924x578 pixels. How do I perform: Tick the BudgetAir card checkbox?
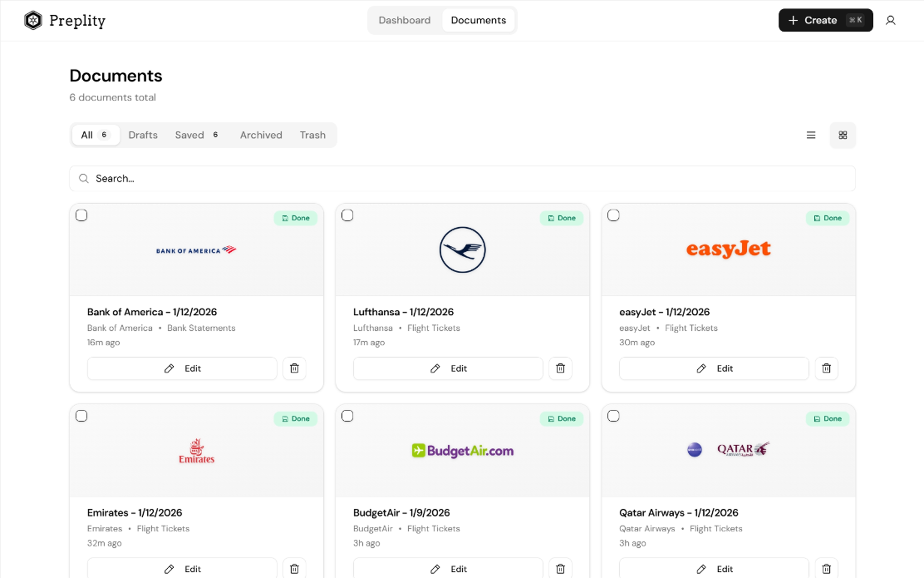pos(347,416)
